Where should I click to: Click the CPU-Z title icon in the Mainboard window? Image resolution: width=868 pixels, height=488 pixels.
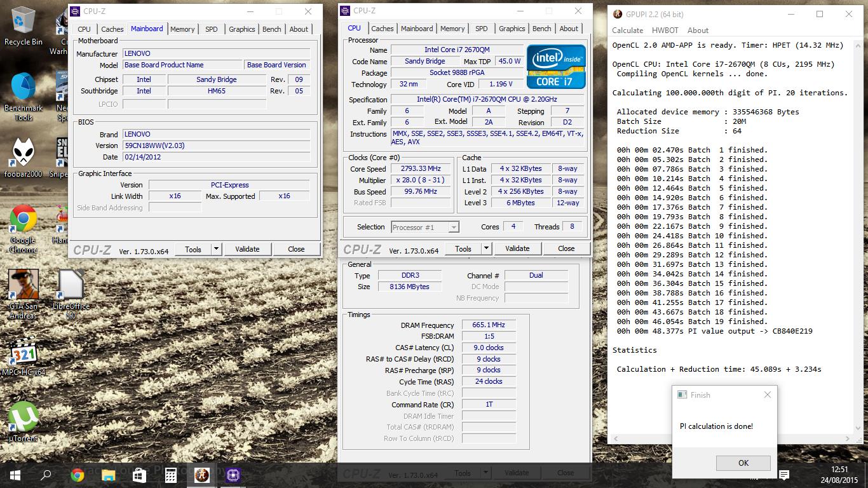(x=75, y=11)
